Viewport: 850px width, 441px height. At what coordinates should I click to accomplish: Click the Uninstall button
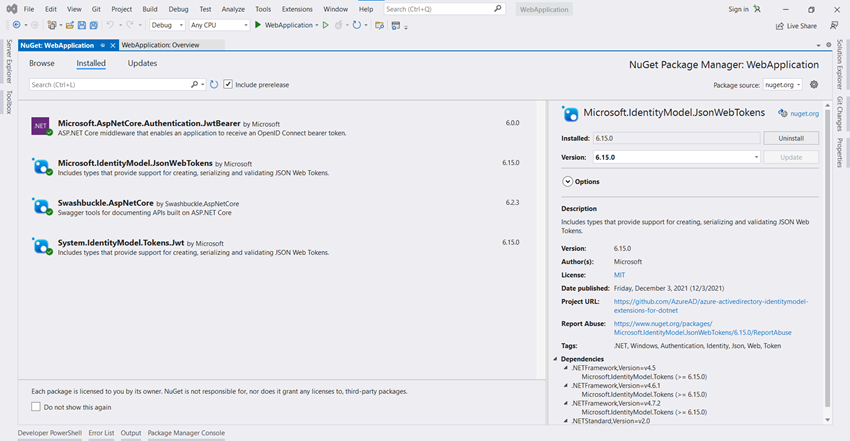791,138
